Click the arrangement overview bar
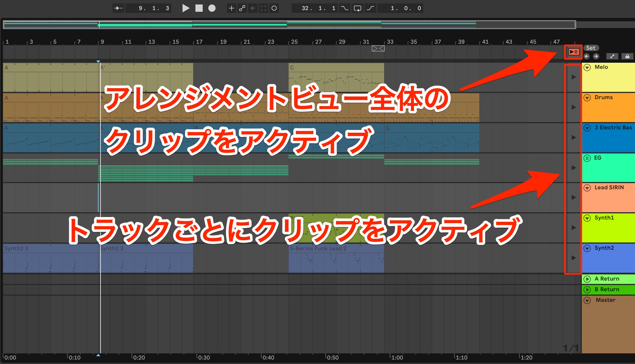Screen dimensions: 635x364 pos(289,25)
